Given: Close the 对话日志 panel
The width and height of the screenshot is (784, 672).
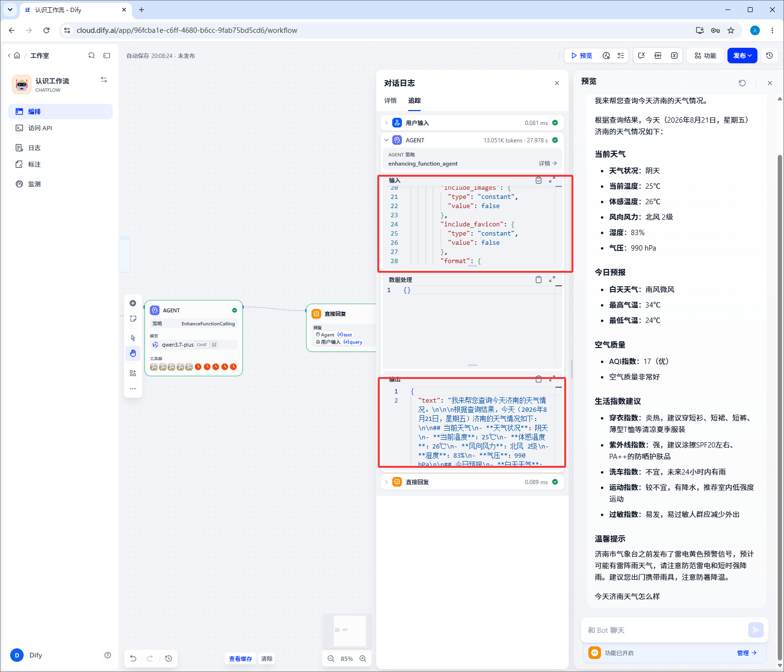Looking at the screenshot, I should coord(557,83).
